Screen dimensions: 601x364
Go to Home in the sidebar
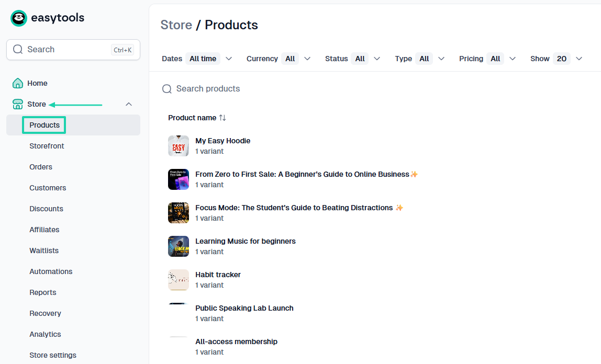coord(37,83)
